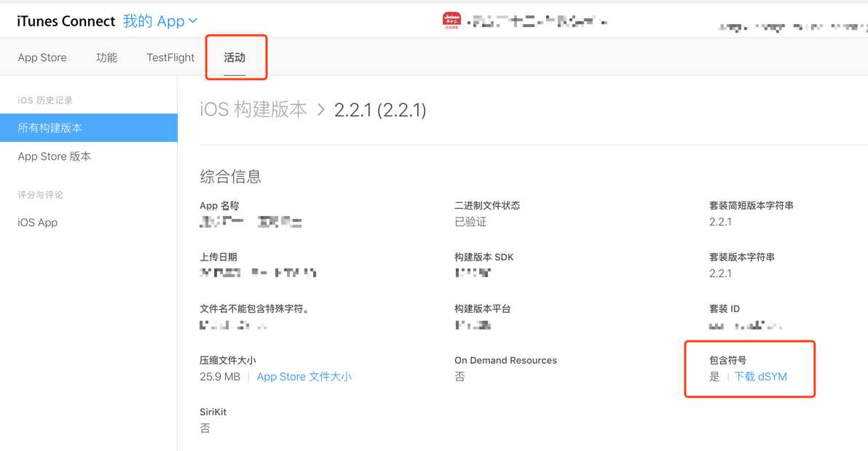Switch to the App Store tab
868x451 pixels.
[x=42, y=57]
